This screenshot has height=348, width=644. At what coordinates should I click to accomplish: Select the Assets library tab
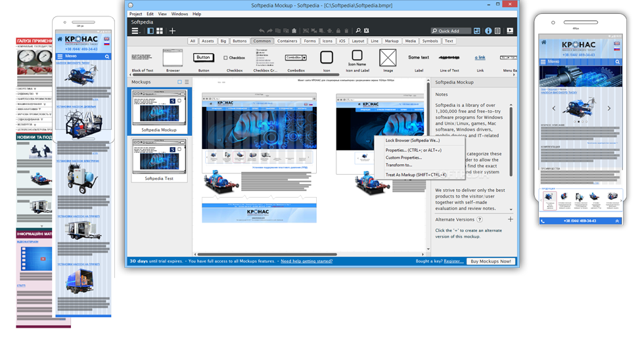(x=208, y=41)
